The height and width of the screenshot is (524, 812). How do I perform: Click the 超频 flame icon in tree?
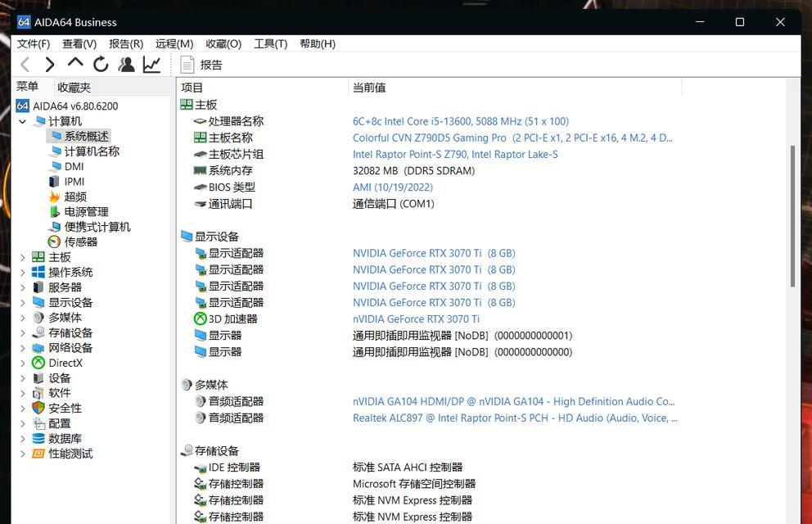[54, 196]
